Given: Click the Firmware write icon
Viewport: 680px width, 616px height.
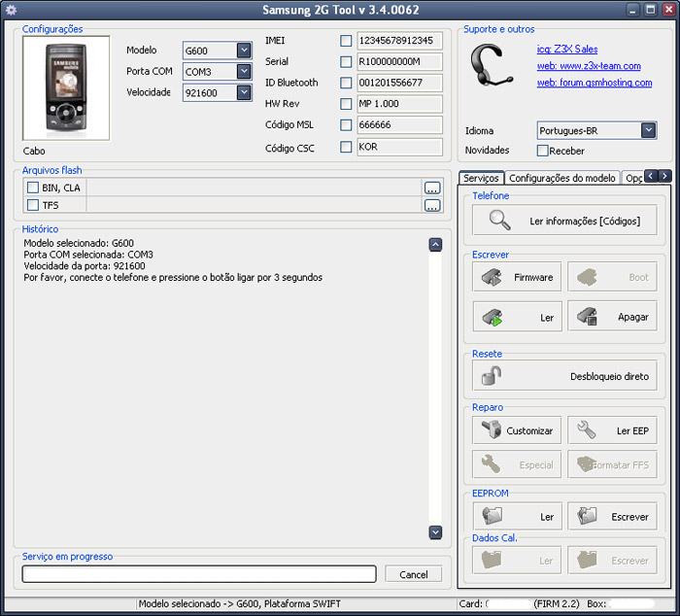Looking at the screenshot, I should pyautogui.click(x=492, y=277).
